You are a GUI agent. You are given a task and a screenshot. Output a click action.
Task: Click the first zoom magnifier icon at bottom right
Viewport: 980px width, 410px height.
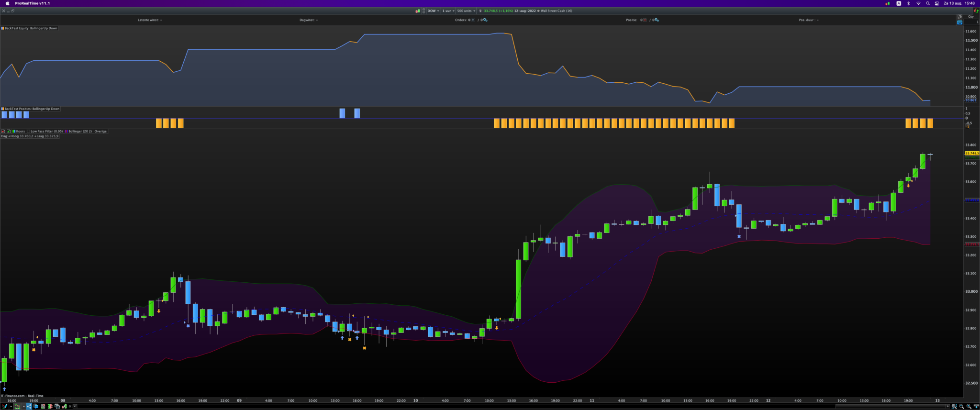pos(955,406)
